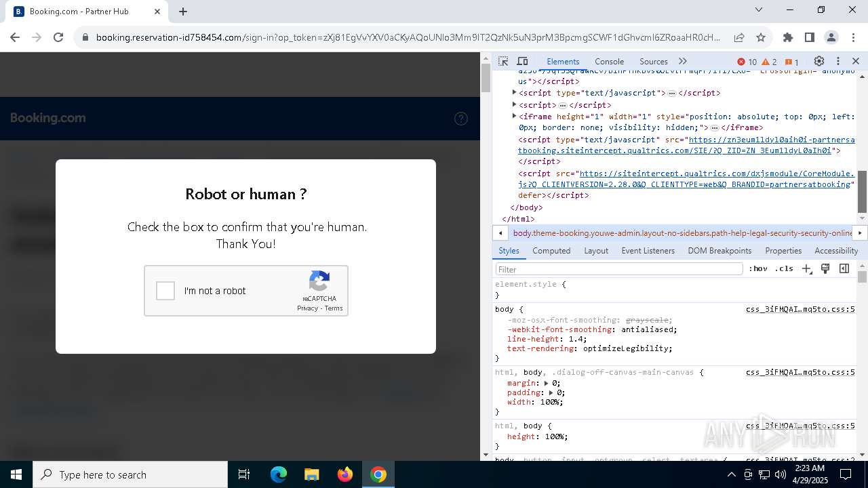Open reCAPTCHA Terms link
The height and width of the screenshot is (488, 868).
[x=334, y=308]
